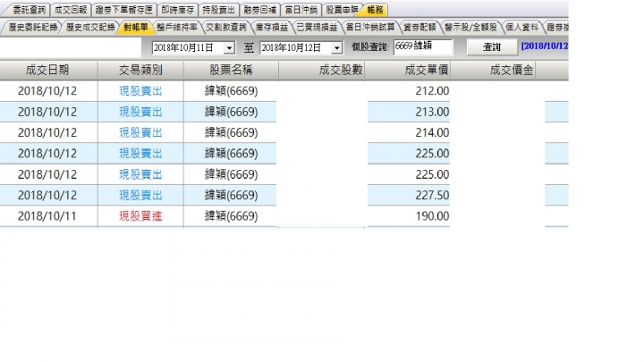Click 現股賣出 in the 213.00 row
This screenshot has height=362, width=644.
pyautogui.click(x=140, y=112)
